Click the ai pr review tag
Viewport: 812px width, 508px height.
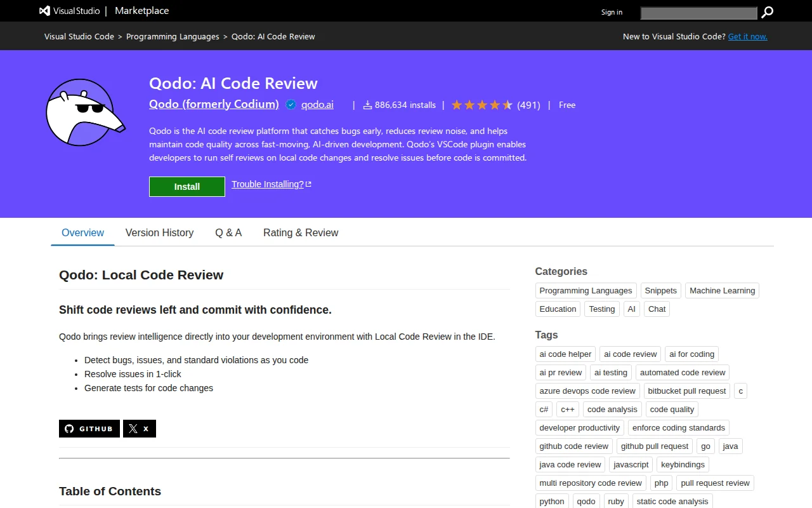pyautogui.click(x=561, y=373)
